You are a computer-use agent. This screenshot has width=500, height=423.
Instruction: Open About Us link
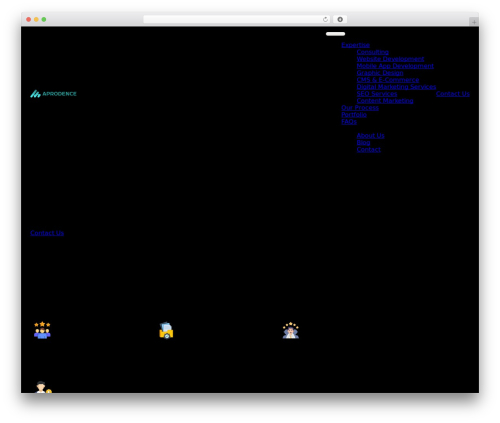click(x=370, y=136)
